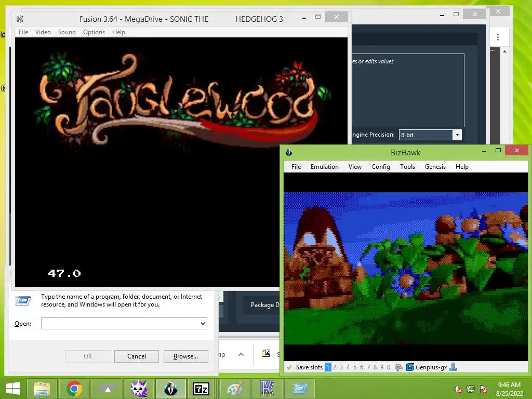The height and width of the screenshot is (399, 532).
Task: Open View menu in BizHawk
Action: tap(355, 167)
